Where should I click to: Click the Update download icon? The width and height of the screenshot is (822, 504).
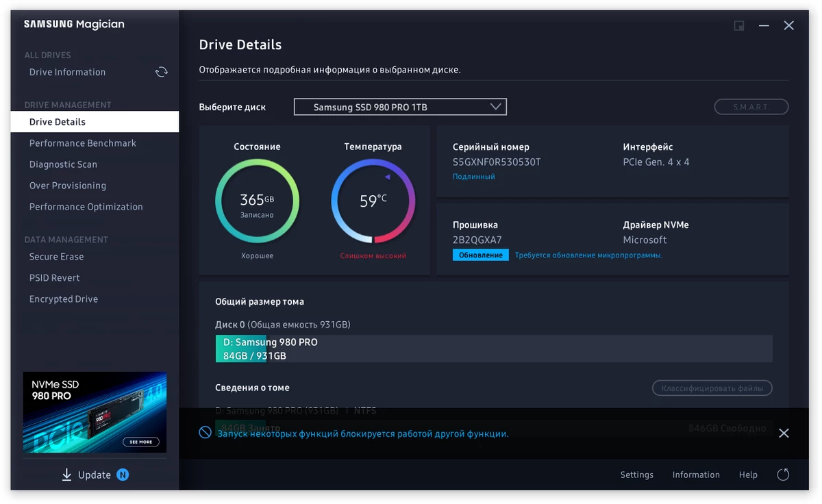pos(66,475)
